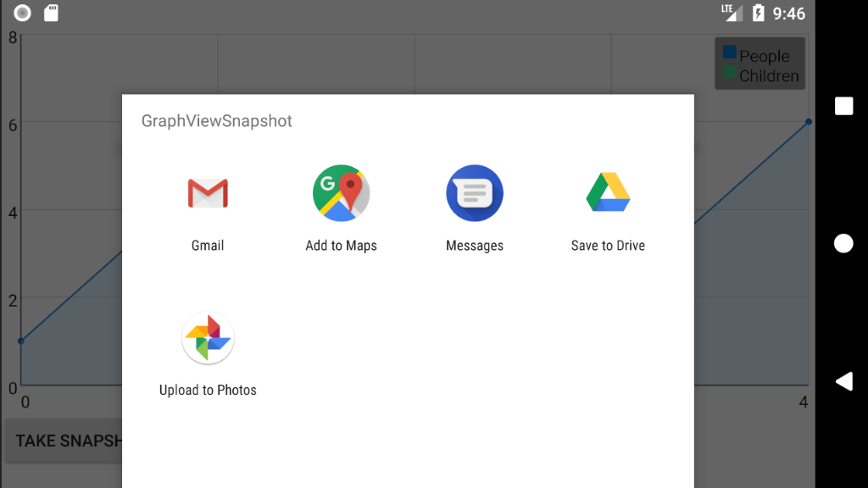Click the GraphViewSnapshot dialog title
The image size is (868, 488).
216,120
